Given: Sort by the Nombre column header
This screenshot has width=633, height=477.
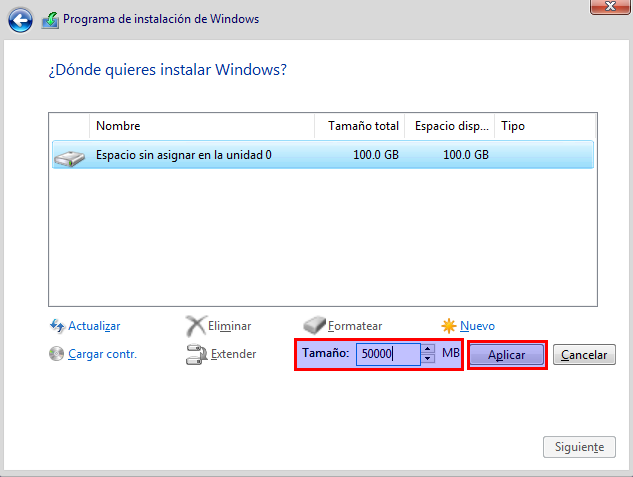Looking at the screenshot, I should [x=202, y=126].
